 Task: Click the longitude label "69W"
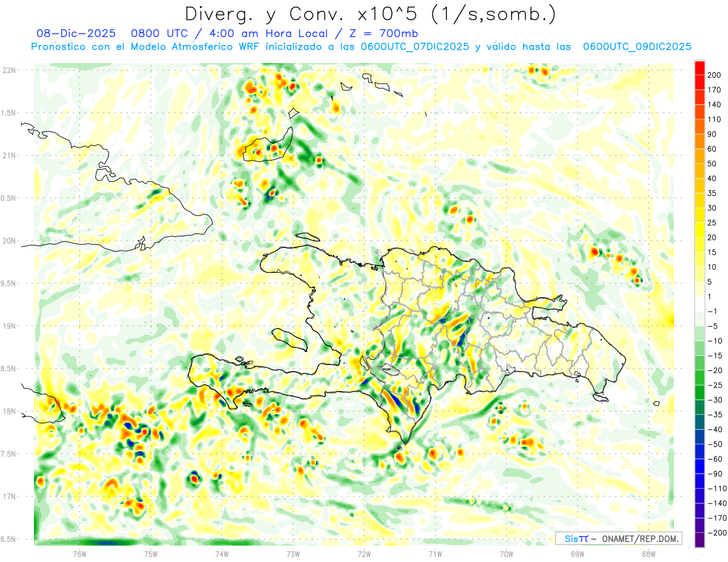click(578, 554)
